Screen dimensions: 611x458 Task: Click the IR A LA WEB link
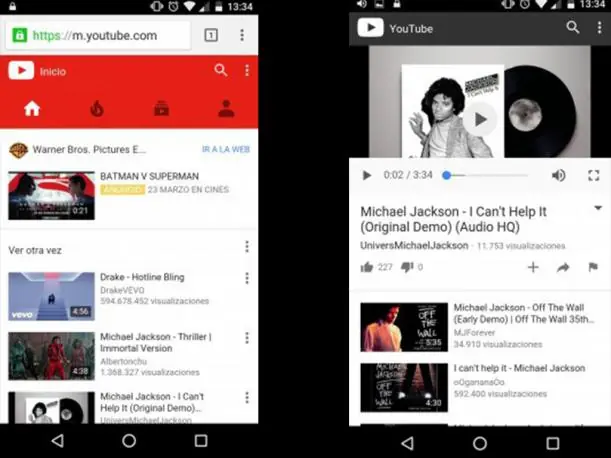[226, 149]
